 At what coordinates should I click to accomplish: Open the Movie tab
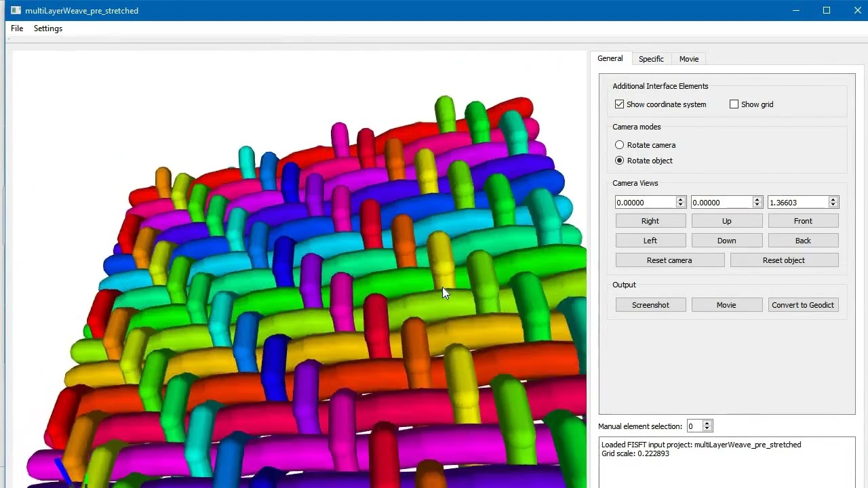(x=689, y=59)
